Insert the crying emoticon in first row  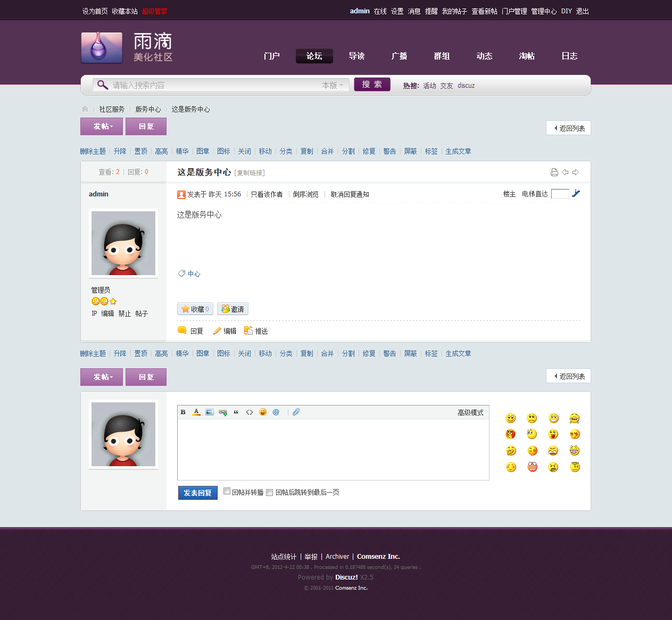(x=574, y=418)
